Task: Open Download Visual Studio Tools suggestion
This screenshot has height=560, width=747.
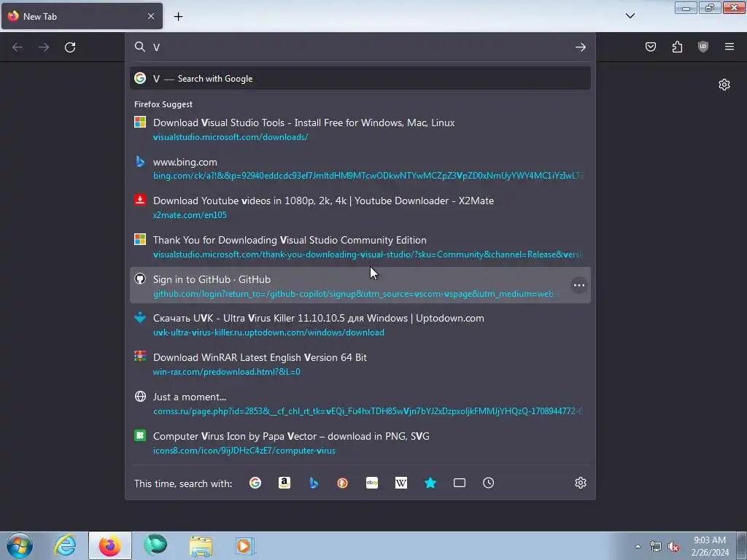Action: 360,130
